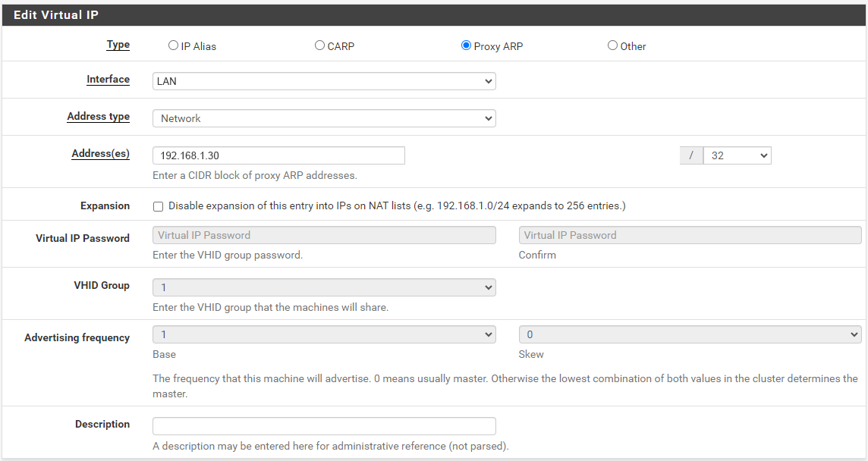
Task: Choose the CARP type option
Action: [x=319, y=45]
